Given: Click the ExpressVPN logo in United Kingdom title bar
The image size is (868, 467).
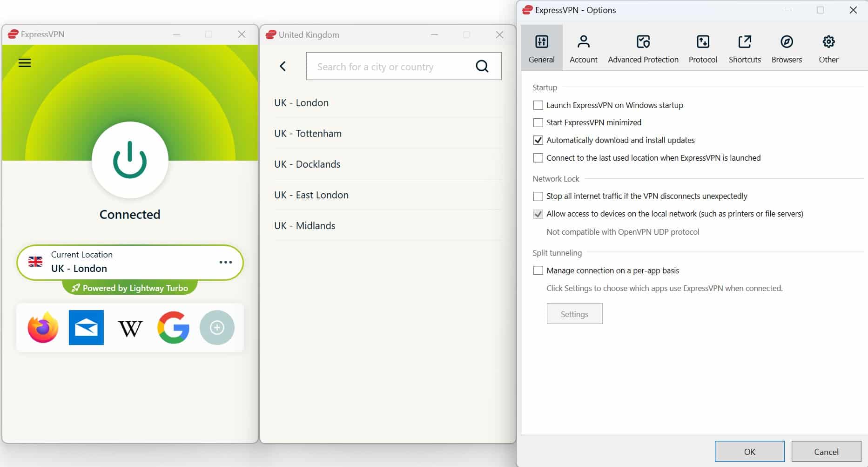Looking at the screenshot, I should click(271, 34).
